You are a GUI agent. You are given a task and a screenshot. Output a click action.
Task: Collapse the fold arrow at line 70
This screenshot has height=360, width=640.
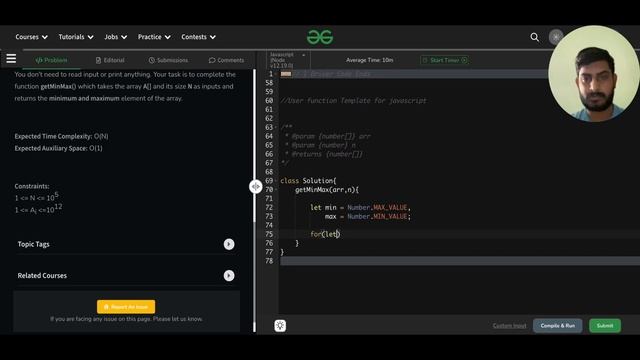click(276, 190)
